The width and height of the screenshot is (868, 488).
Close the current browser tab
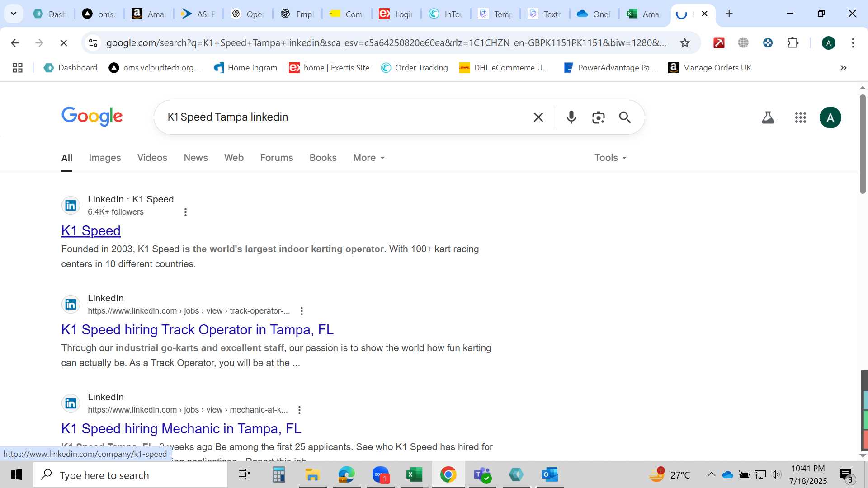[x=704, y=14]
